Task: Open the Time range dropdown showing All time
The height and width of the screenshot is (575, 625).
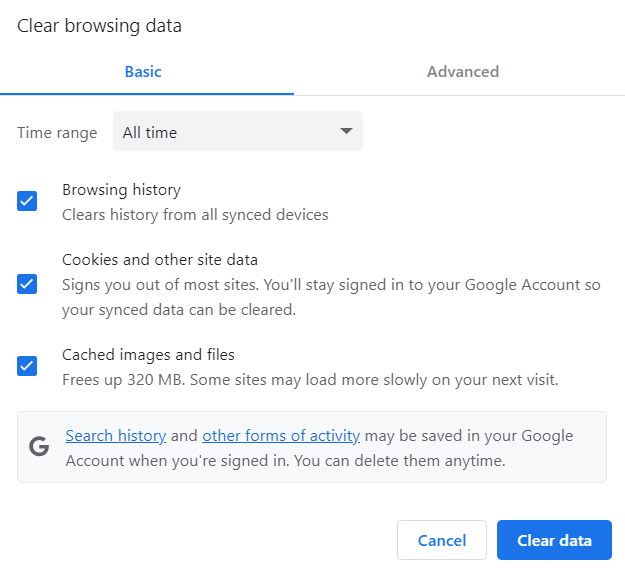Action: 237,132
